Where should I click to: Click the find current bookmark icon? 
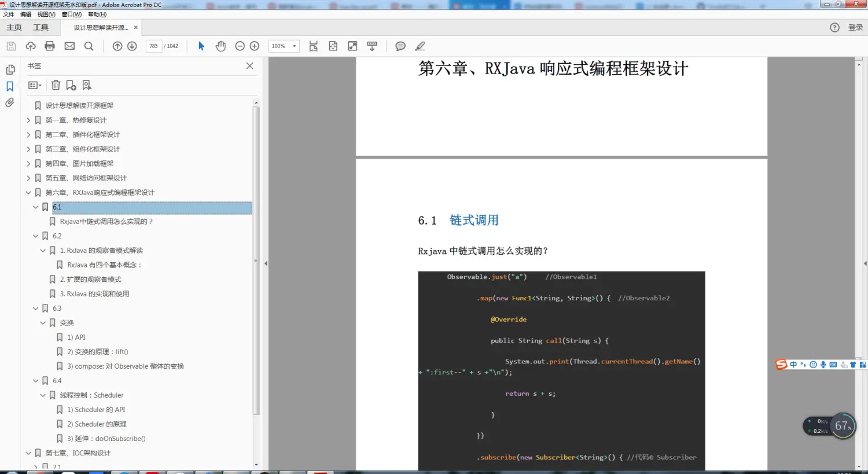pyautogui.click(x=87, y=85)
